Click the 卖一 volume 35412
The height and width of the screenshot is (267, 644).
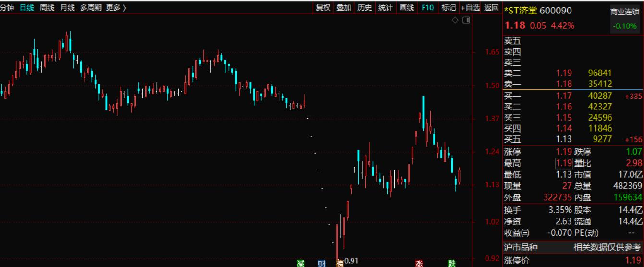pos(599,84)
